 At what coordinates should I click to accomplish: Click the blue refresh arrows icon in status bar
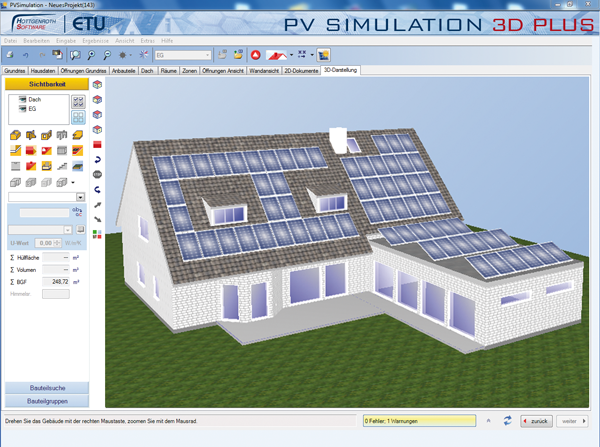(x=507, y=421)
